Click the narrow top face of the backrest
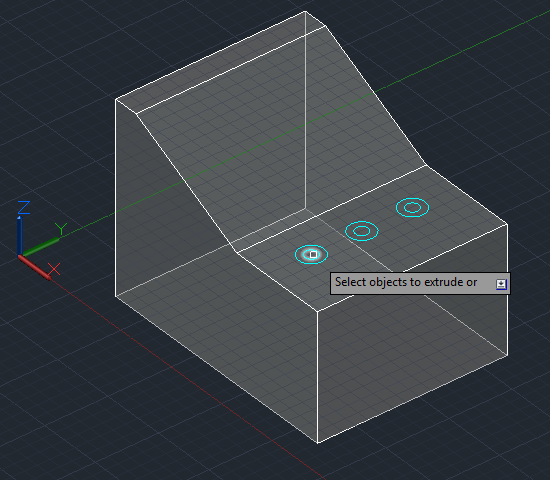Viewport: 550px width, 480px height. point(221,62)
